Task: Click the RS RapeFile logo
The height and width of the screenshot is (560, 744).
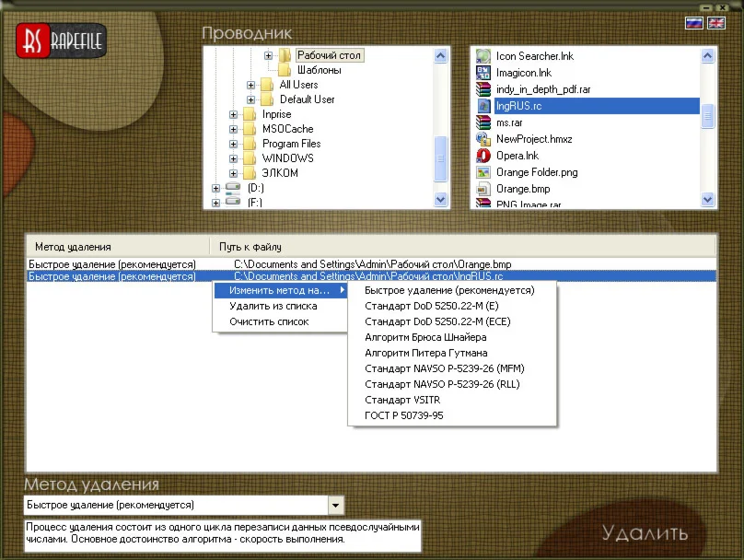Action: (x=61, y=41)
